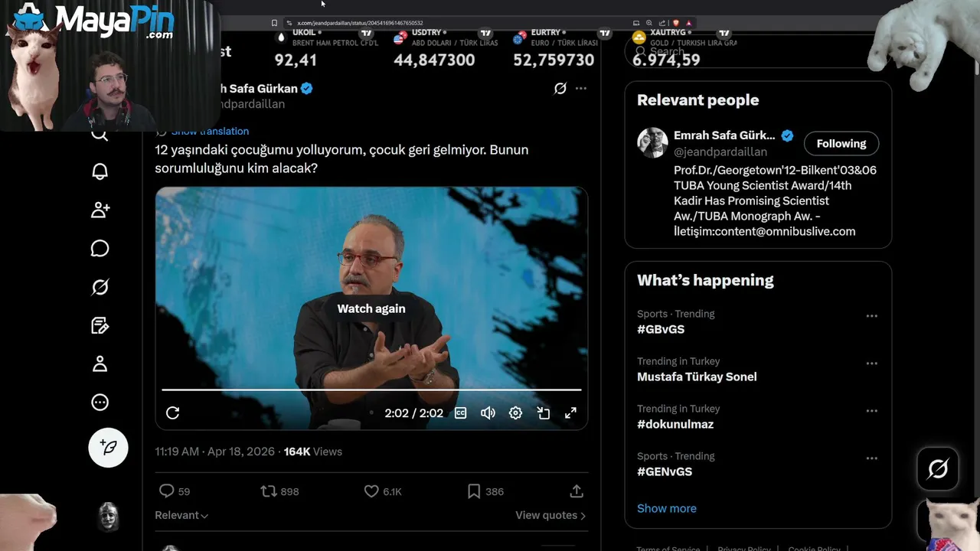980x551 pixels.
Task: Open the Follow people sidebar icon
Action: point(100,210)
